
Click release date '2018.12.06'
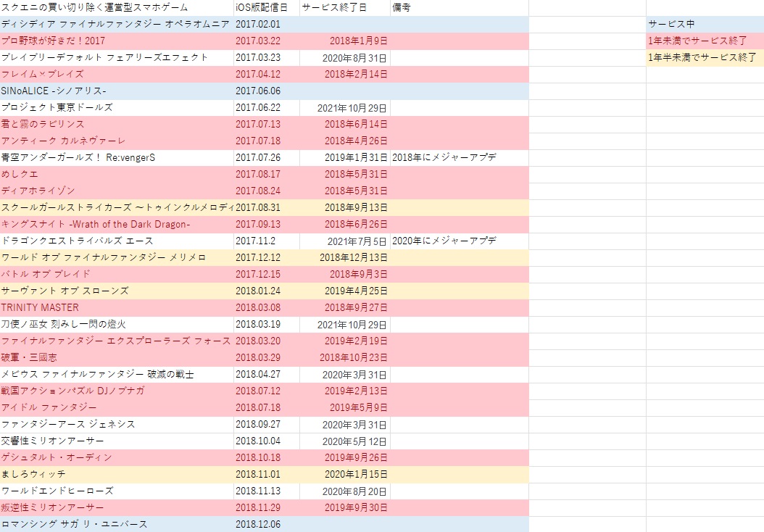(267, 524)
